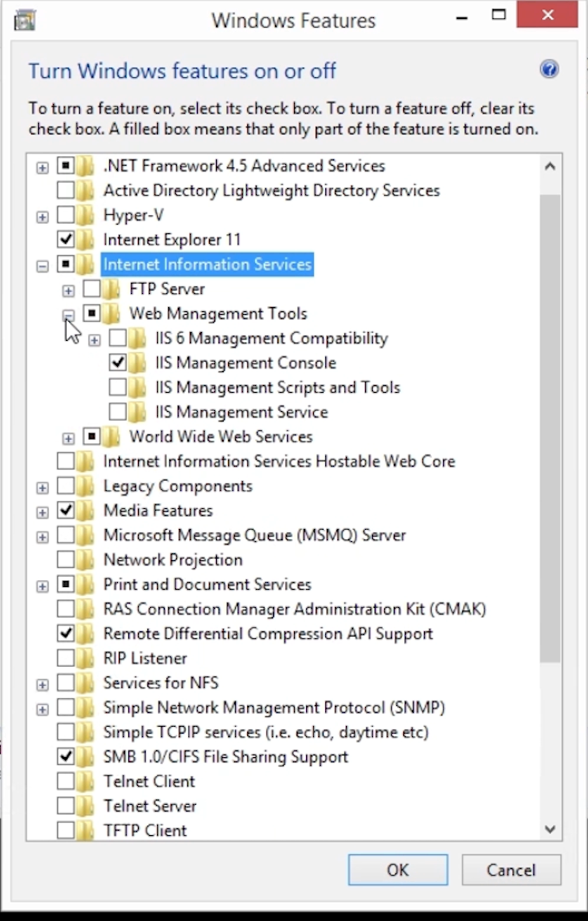Expand the Hyper-V tree node
588x921 pixels.
[x=42, y=218]
